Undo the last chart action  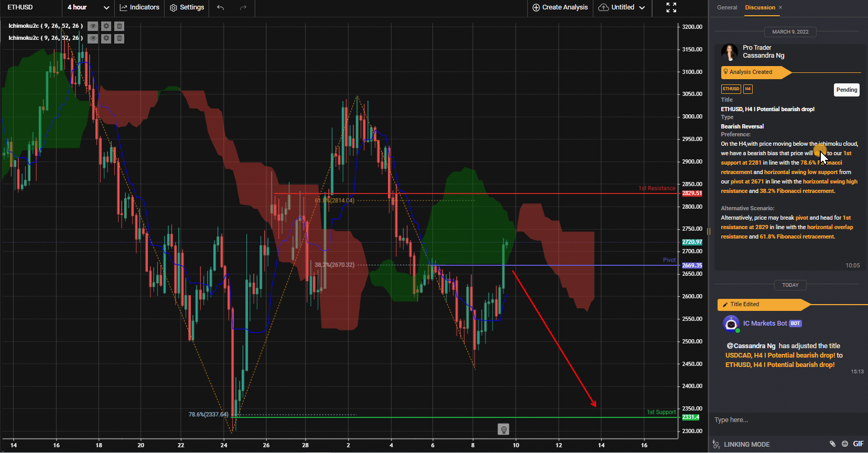click(221, 7)
